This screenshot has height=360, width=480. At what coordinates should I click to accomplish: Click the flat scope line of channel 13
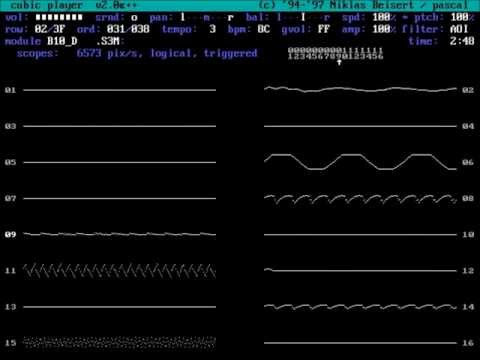[x=120, y=307]
